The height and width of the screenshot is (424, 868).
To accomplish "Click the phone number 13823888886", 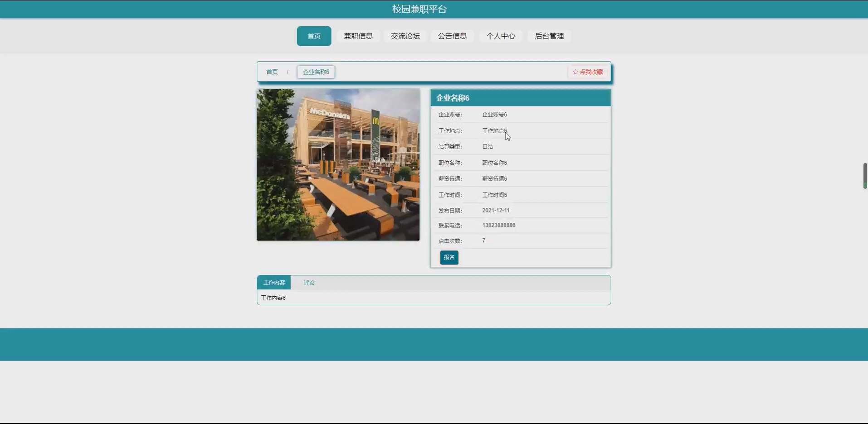I will [498, 225].
